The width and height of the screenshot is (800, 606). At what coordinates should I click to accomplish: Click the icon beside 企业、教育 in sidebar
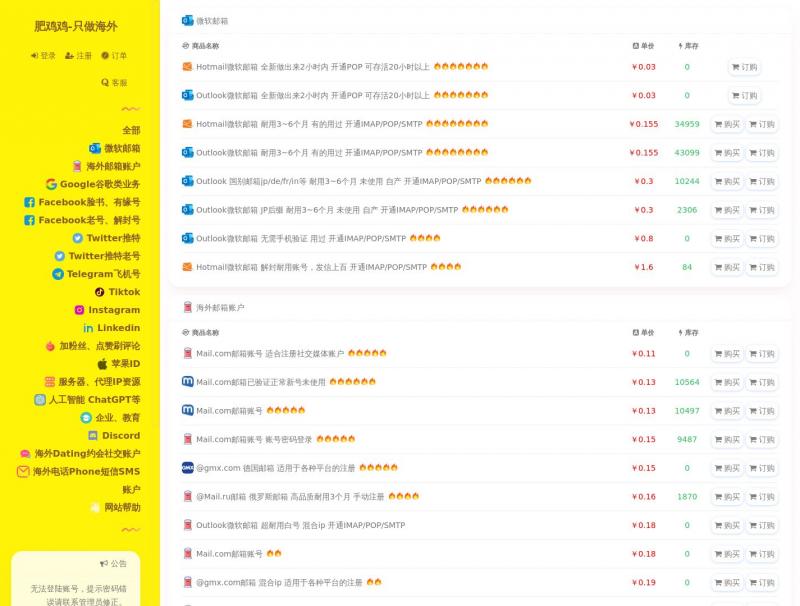click(x=86, y=418)
